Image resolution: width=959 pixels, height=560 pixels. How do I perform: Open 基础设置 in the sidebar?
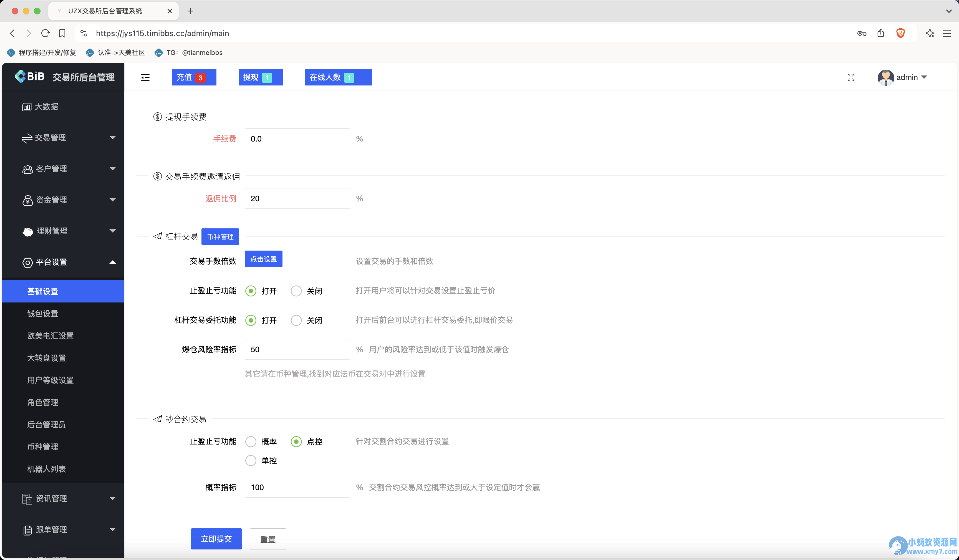(x=63, y=292)
